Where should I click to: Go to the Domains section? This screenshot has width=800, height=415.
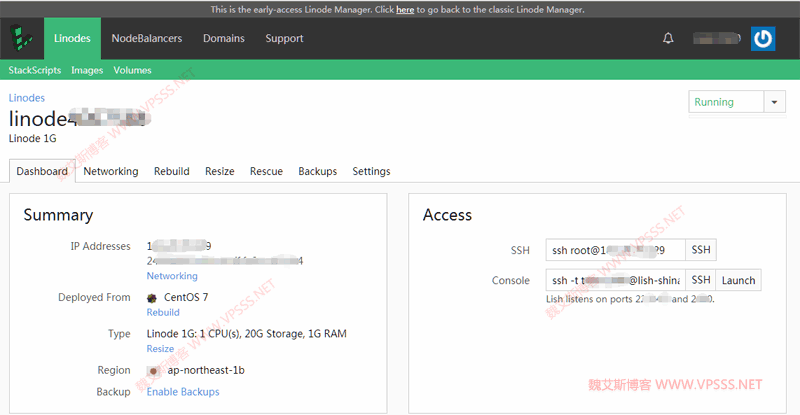223,39
